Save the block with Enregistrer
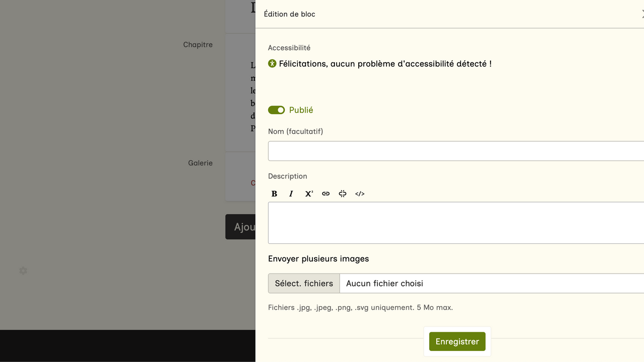 click(457, 341)
